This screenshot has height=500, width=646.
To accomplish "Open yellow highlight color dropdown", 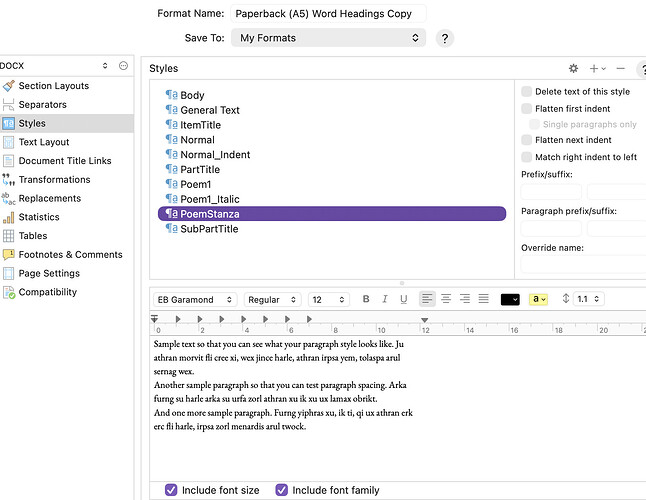I will click(x=538, y=299).
